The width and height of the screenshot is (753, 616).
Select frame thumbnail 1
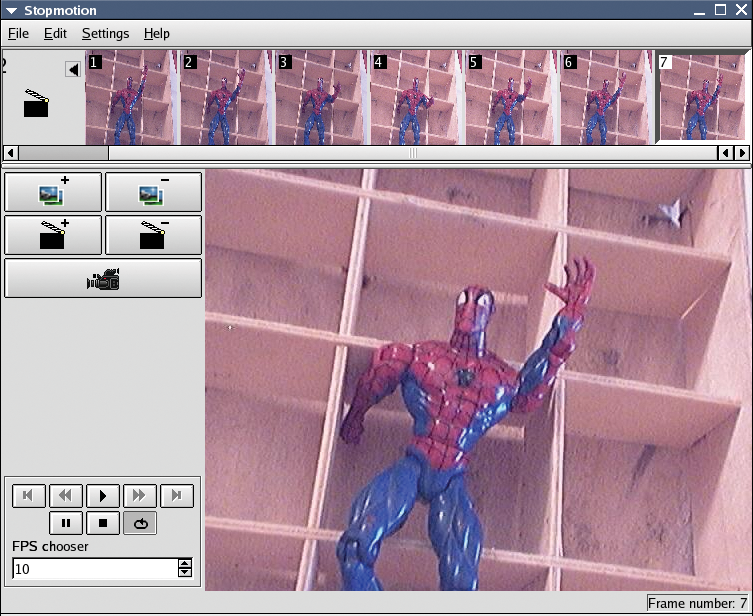[x=129, y=97]
